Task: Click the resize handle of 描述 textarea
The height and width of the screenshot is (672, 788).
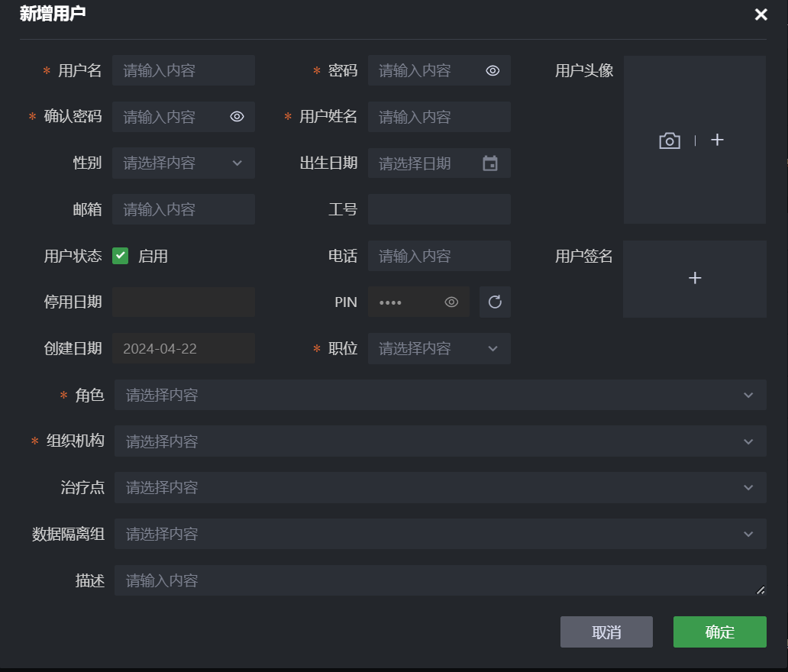Action: coord(761,590)
